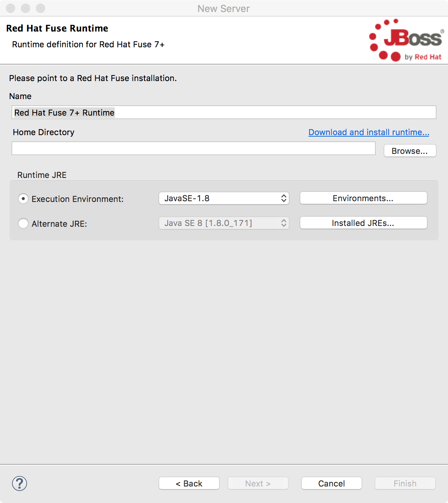Follow the Download and install runtime link
The image size is (448, 503).
point(368,132)
